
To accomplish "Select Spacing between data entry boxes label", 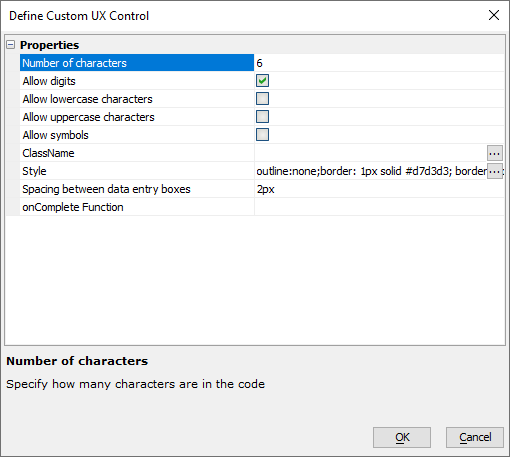I will coord(106,189).
